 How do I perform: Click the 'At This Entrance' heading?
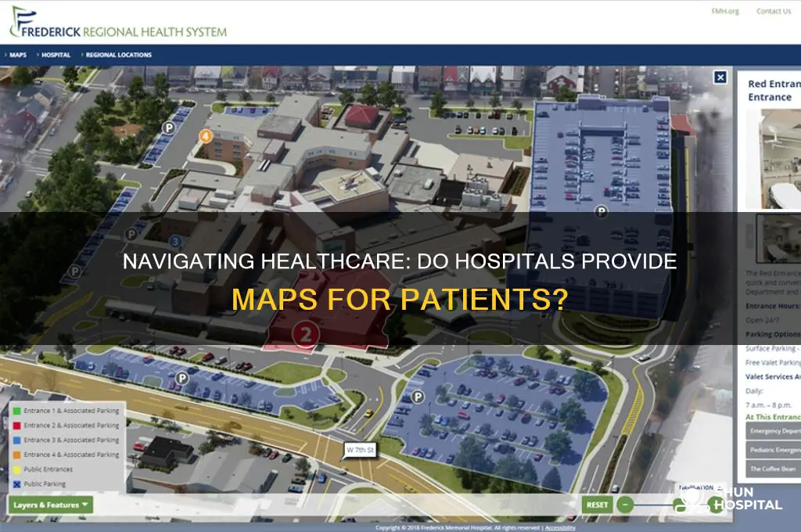coord(773,417)
